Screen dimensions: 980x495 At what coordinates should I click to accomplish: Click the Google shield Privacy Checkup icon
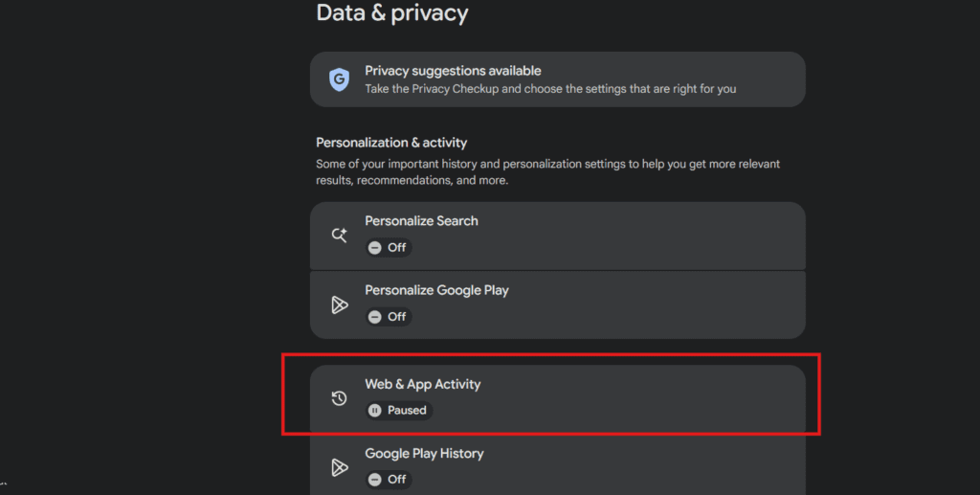tap(340, 79)
